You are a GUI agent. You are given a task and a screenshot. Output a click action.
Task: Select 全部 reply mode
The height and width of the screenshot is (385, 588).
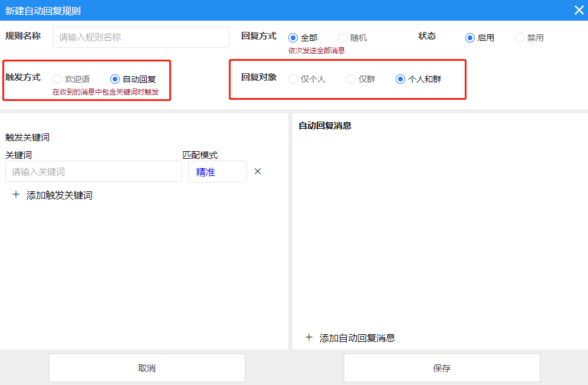pos(293,37)
